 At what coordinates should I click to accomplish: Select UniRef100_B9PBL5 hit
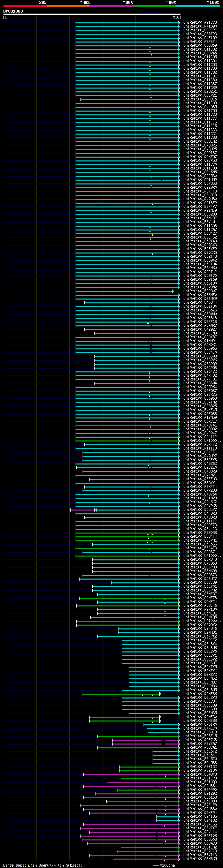click(200, 99)
